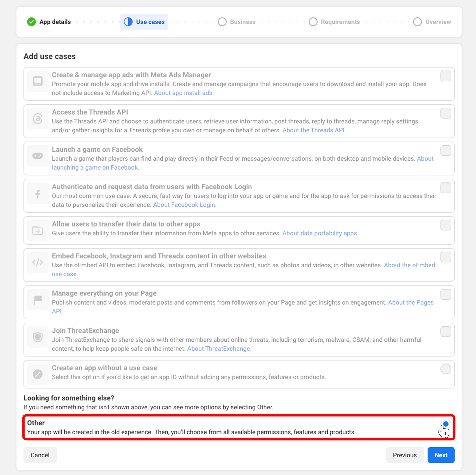
Task: Jump to the Business step label
Action: click(243, 22)
